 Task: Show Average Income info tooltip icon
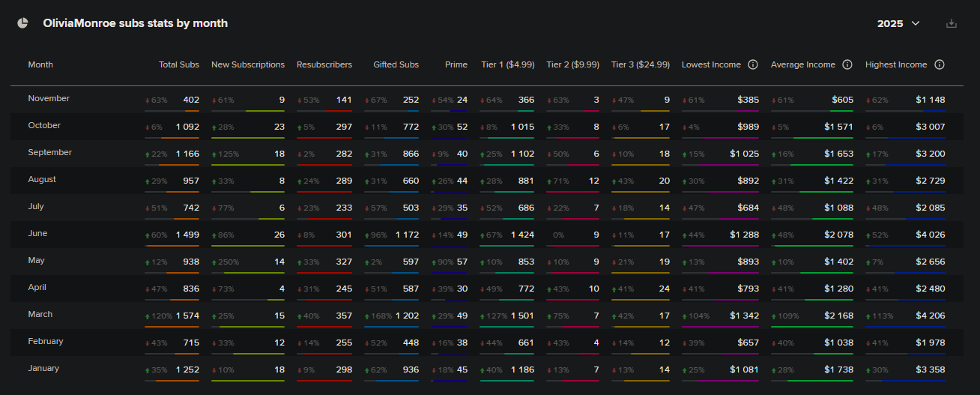[x=847, y=64]
